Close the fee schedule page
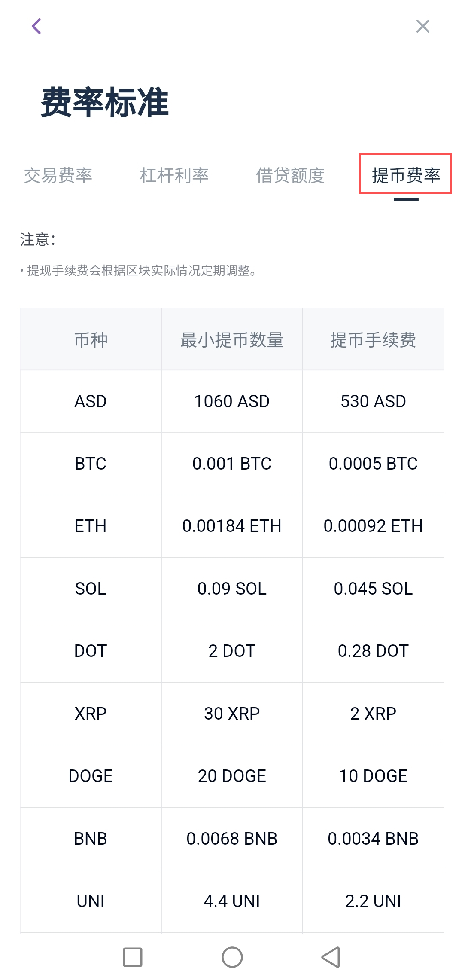This screenshot has height=980, width=462. 422,26
